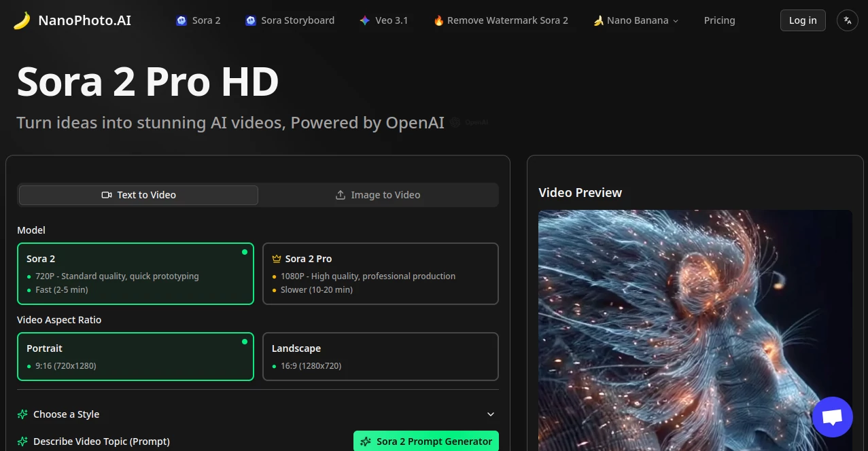Click the banana icon next to Nano Banana

coord(598,20)
